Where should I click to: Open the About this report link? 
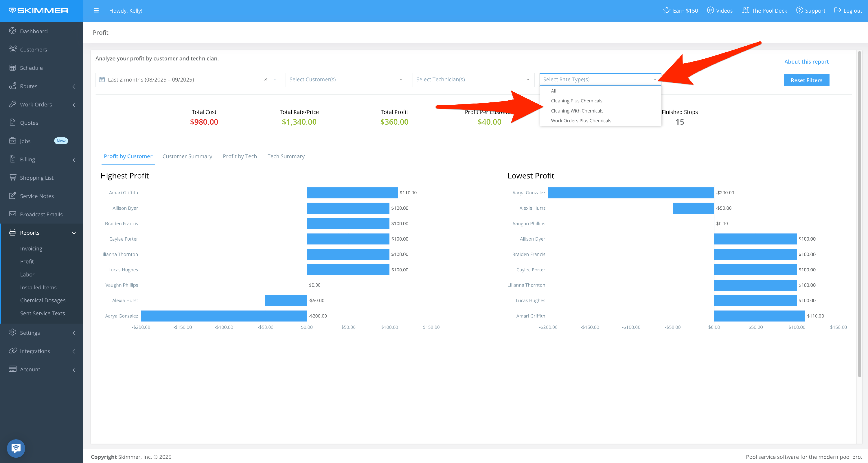tap(806, 62)
